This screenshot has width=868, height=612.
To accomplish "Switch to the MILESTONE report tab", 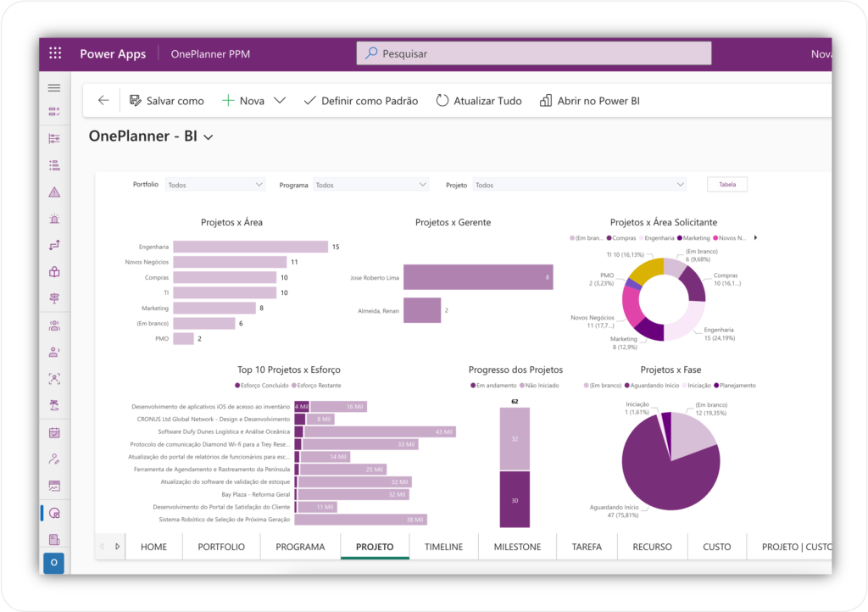I will [x=517, y=547].
